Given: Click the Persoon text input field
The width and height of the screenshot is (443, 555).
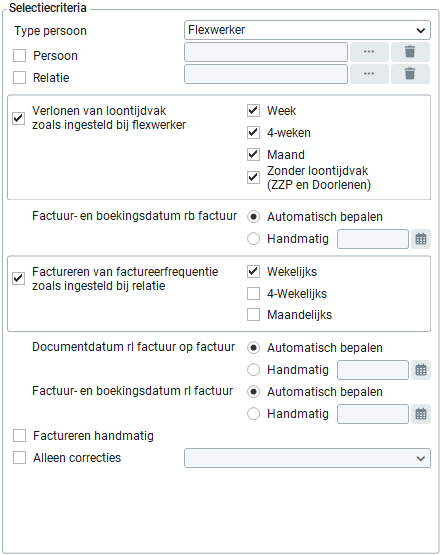Looking at the screenshot, I should coord(266,52).
